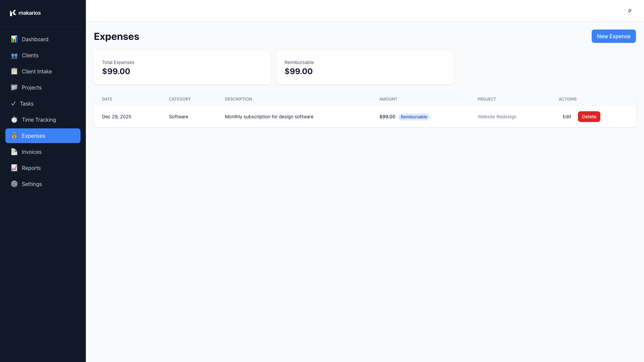The width and height of the screenshot is (644, 362).
Task: Select the Expenses money bag icon
Action: coord(14,136)
